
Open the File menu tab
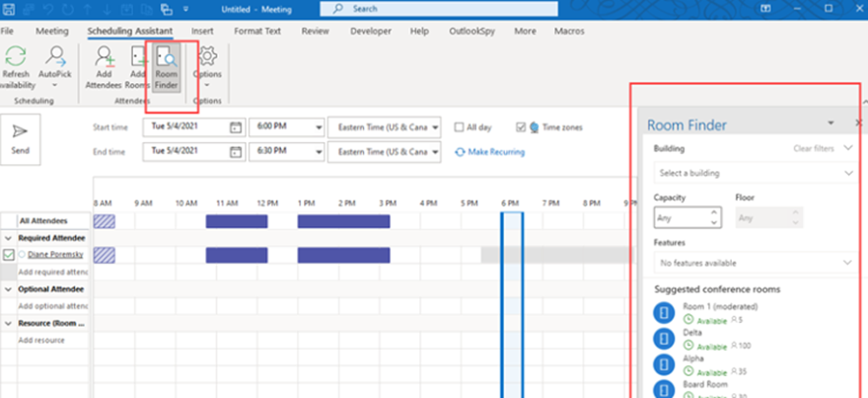point(7,31)
